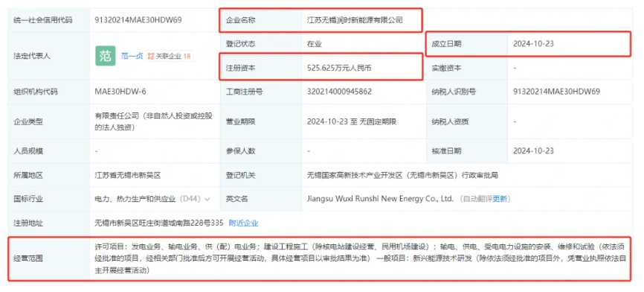This screenshot has width=644, height=292.
Task: Select registered capital 525.625万元人民币
Action: pos(339,69)
